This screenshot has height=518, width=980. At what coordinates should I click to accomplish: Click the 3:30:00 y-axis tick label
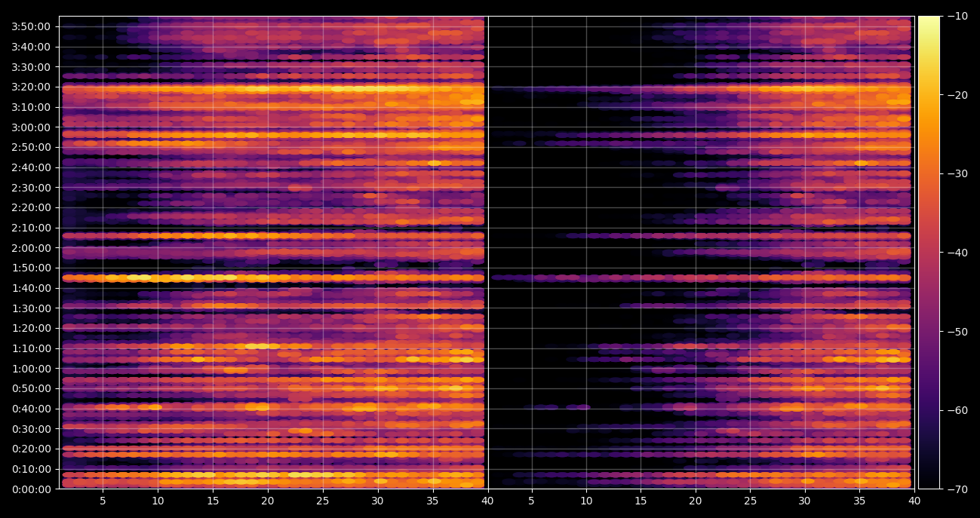(x=32, y=66)
